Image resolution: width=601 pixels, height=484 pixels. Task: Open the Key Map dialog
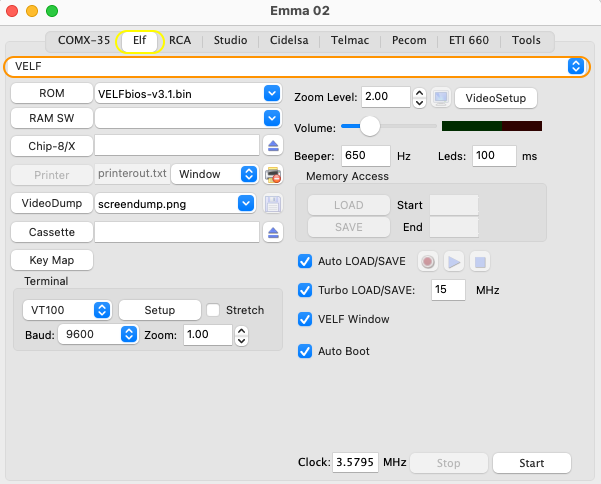tap(52, 260)
